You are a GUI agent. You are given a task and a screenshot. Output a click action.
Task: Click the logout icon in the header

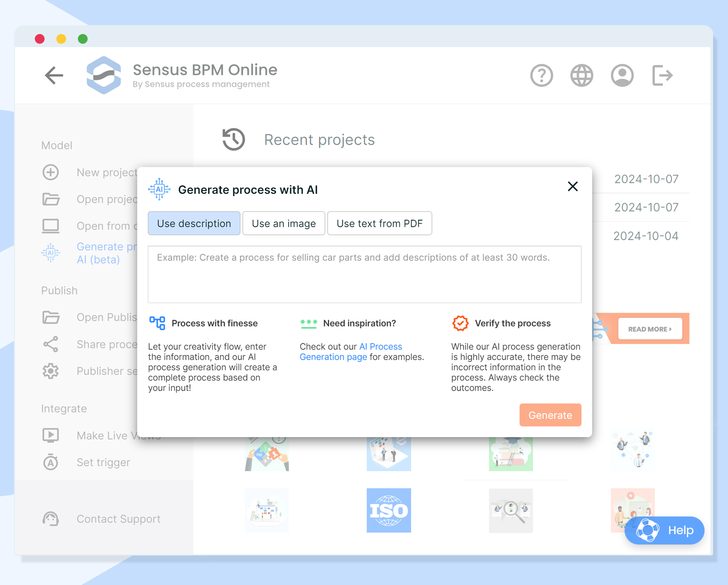coord(662,75)
